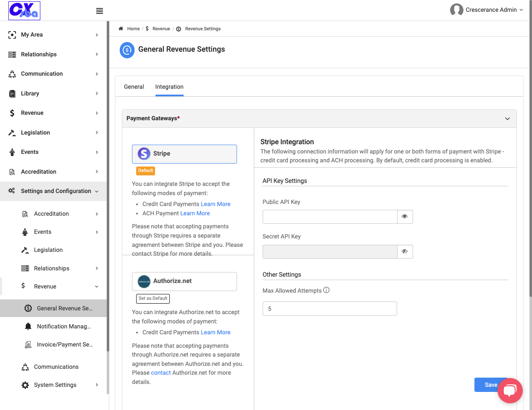
Task: Expand the Library menu chevron
Action: pyautogui.click(x=97, y=93)
